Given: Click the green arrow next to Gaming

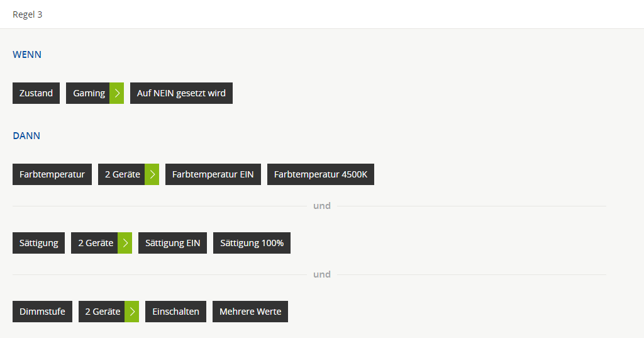Looking at the screenshot, I should (x=117, y=93).
